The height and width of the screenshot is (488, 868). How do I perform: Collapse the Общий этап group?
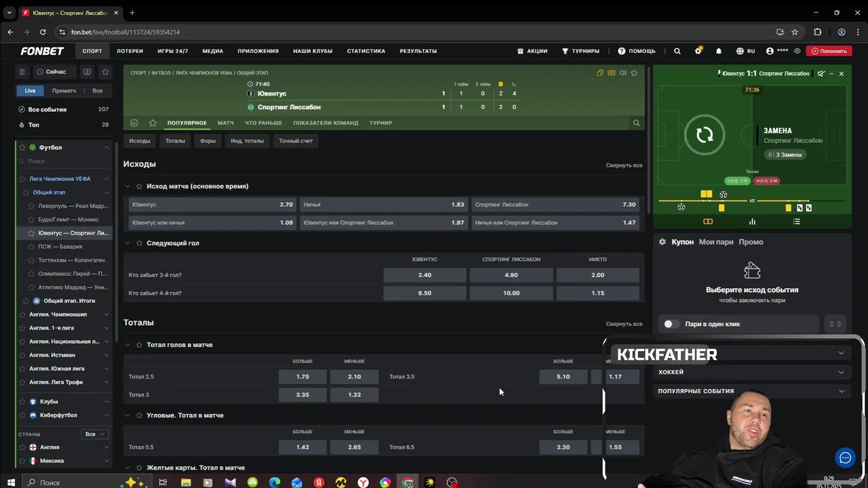point(106,192)
